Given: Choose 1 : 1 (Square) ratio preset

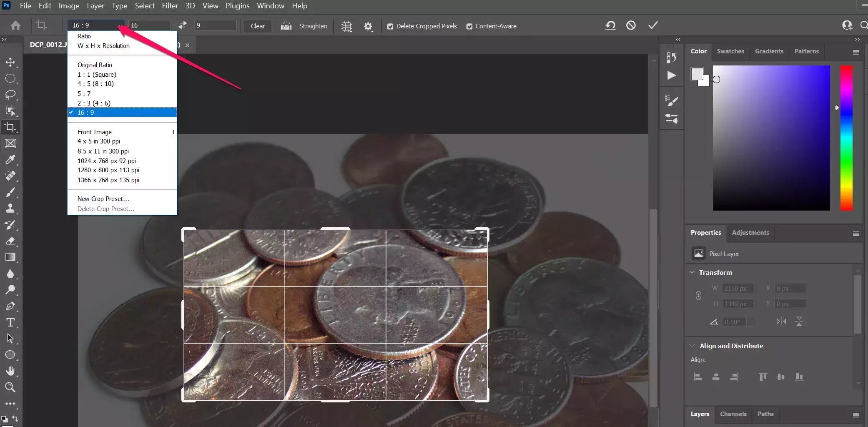Looking at the screenshot, I should [97, 75].
